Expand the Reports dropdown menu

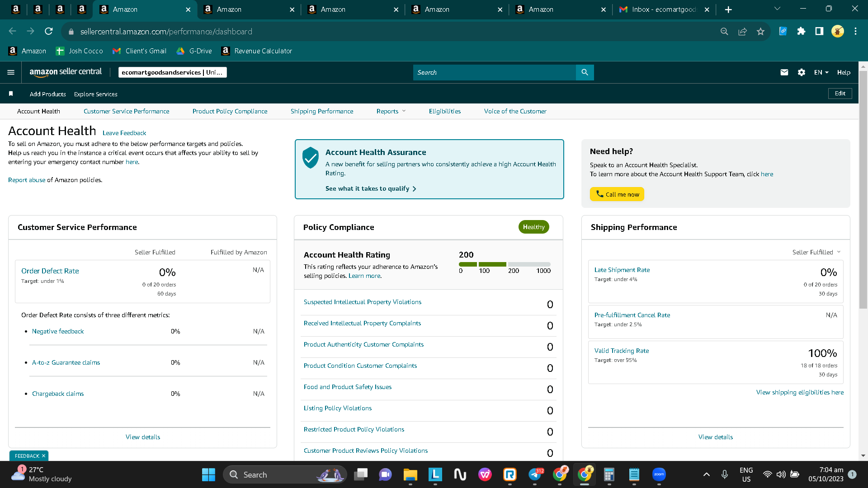[x=391, y=111]
